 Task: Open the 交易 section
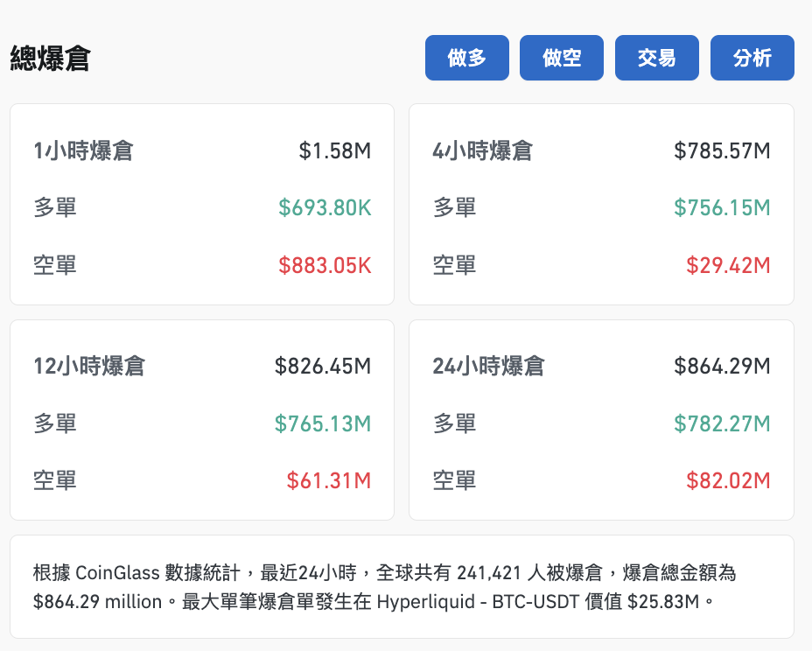coord(656,57)
